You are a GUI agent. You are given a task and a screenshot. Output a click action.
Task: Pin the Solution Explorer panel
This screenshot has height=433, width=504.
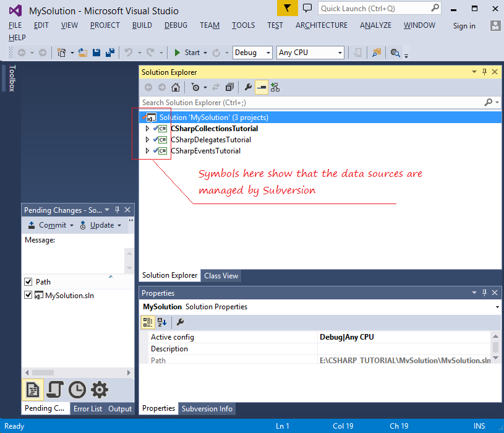484,72
